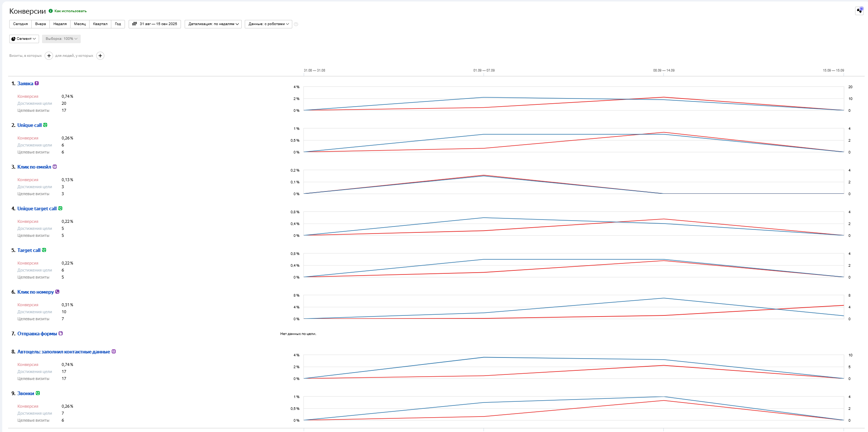Click the phone icon next to 'Unique call'
The image size is (868, 432).
point(45,125)
